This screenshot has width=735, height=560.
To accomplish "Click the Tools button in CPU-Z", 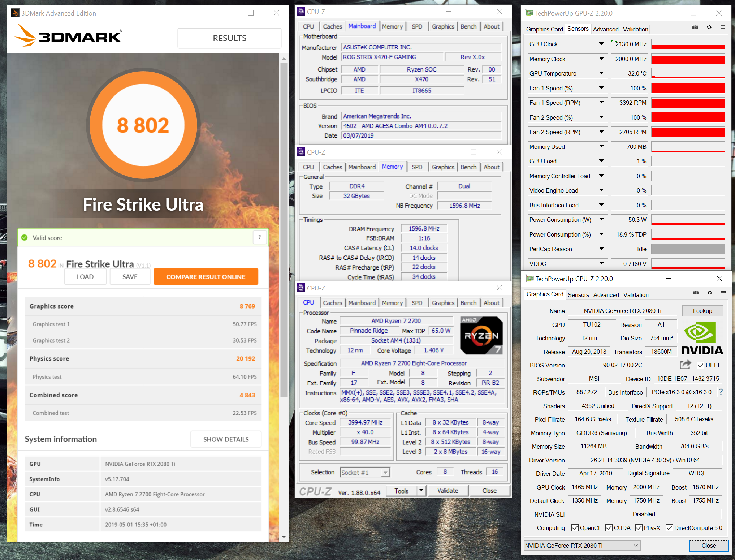I will [401, 491].
